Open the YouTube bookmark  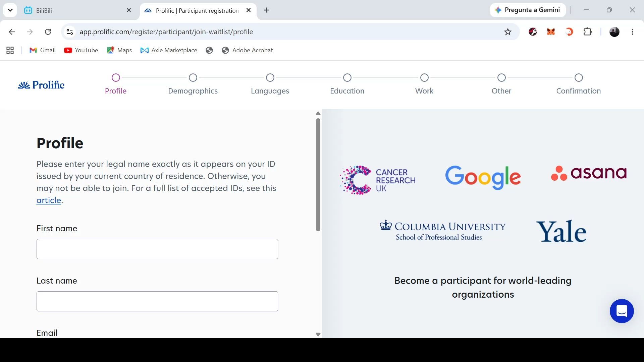click(x=81, y=50)
